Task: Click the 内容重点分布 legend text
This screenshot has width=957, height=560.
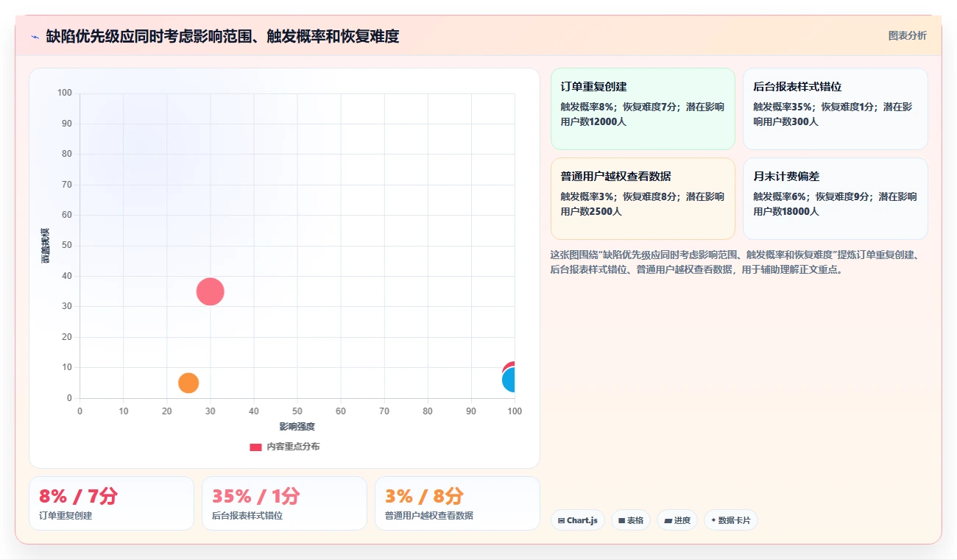Action: coord(293,447)
